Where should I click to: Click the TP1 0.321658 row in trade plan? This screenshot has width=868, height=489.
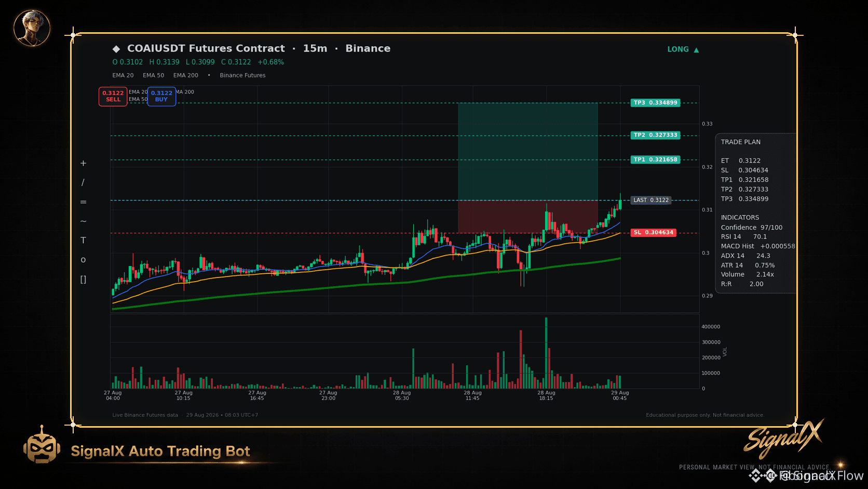click(744, 180)
